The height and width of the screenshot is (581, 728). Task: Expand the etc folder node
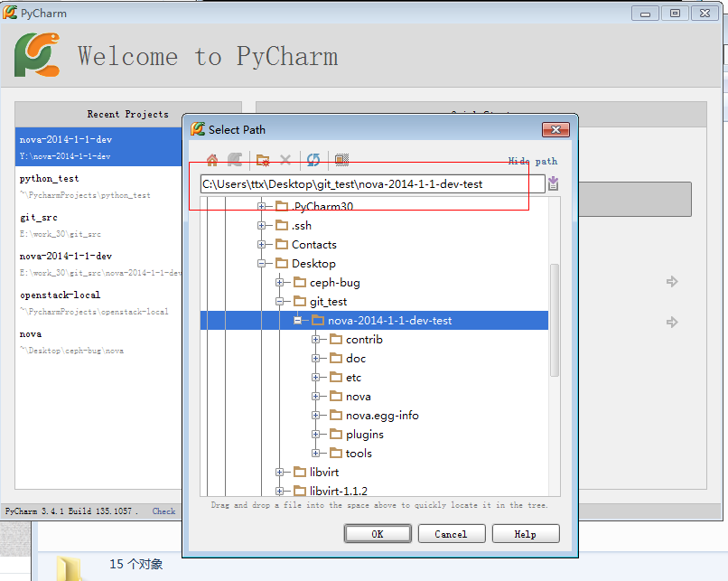pos(316,378)
